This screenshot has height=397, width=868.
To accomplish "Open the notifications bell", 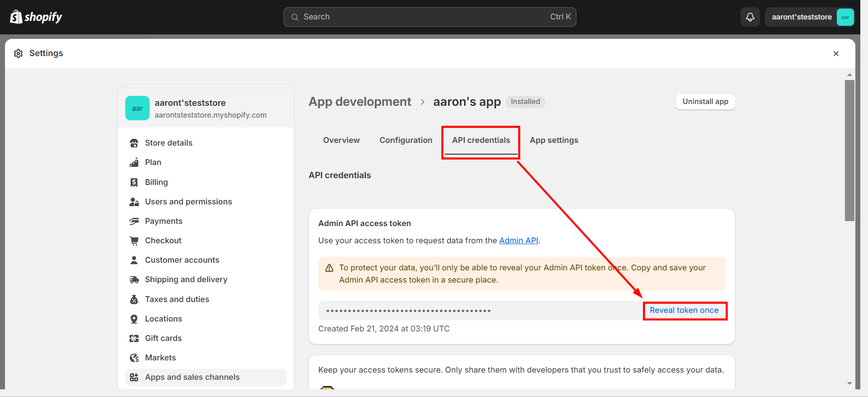I will pyautogui.click(x=750, y=17).
